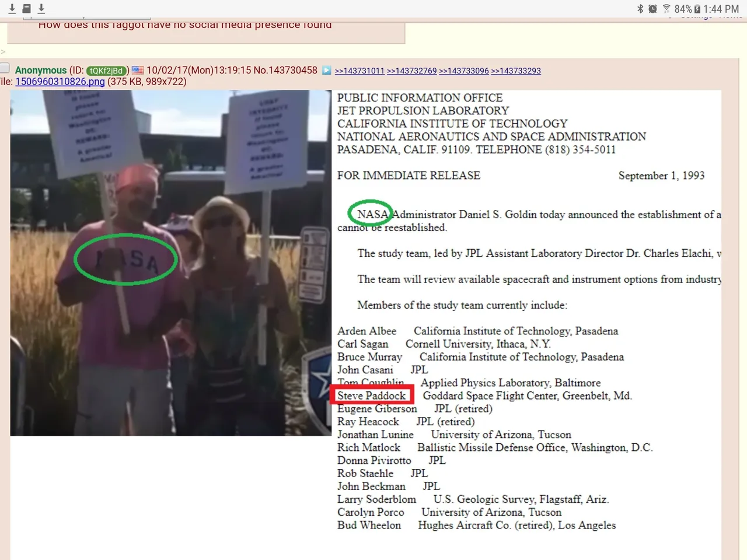
Task: Click the poster ID tQKf2jBd badge
Action: pyautogui.click(x=107, y=71)
